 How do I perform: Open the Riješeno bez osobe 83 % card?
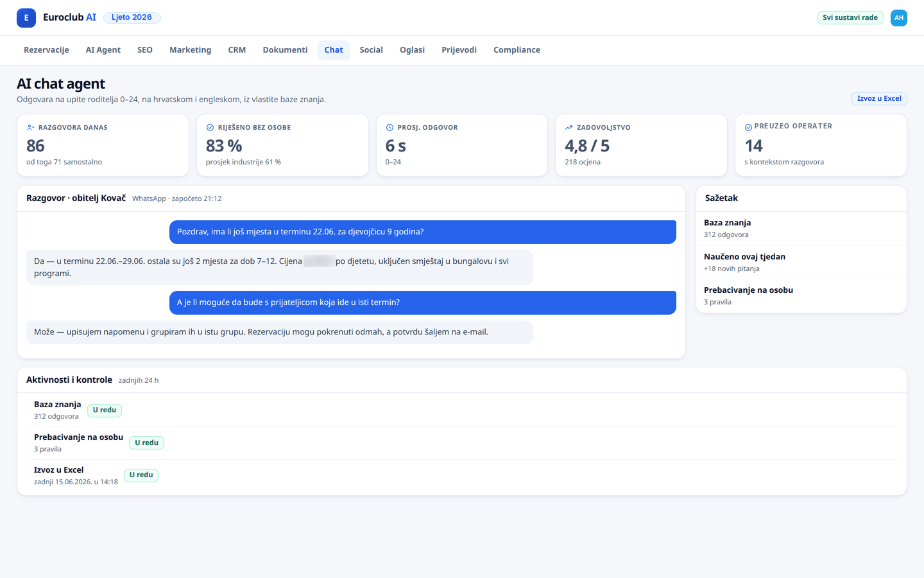coord(282,145)
